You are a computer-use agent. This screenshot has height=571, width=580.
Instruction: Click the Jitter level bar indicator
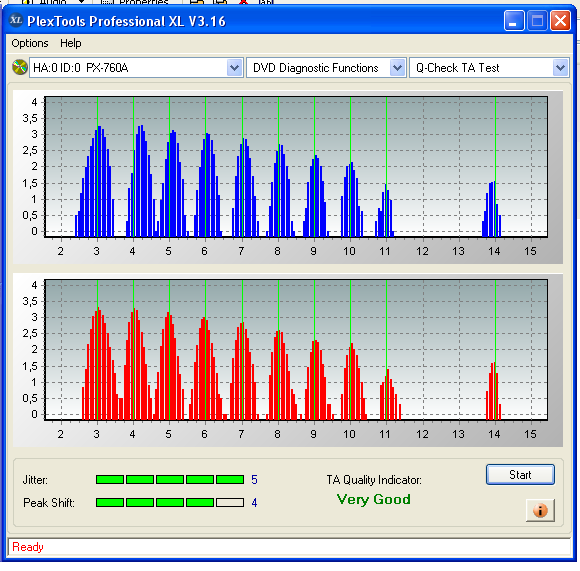(170, 480)
